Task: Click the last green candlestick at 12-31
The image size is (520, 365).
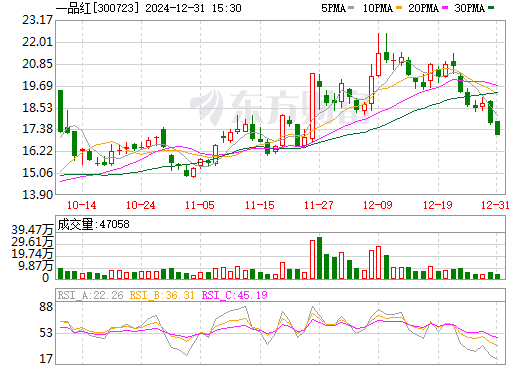Action: tap(498, 128)
